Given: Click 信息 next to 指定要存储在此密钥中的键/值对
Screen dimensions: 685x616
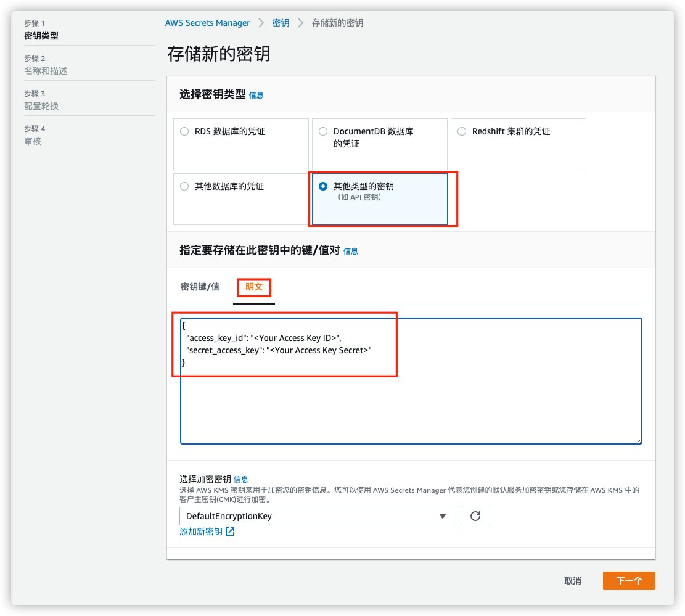Looking at the screenshot, I should [x=350, y=251].
